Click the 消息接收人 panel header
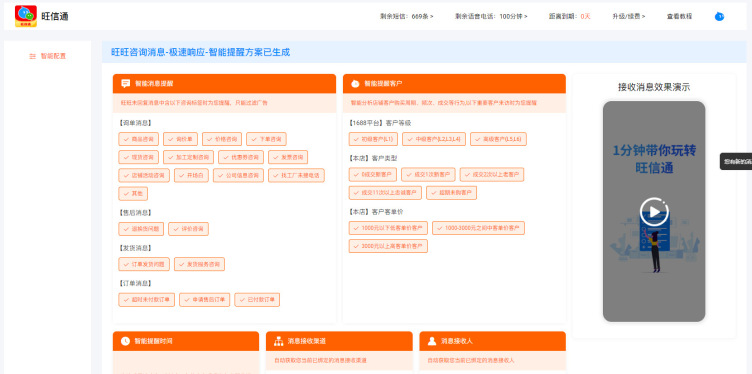The image size is (752, 374). point(493,341)
